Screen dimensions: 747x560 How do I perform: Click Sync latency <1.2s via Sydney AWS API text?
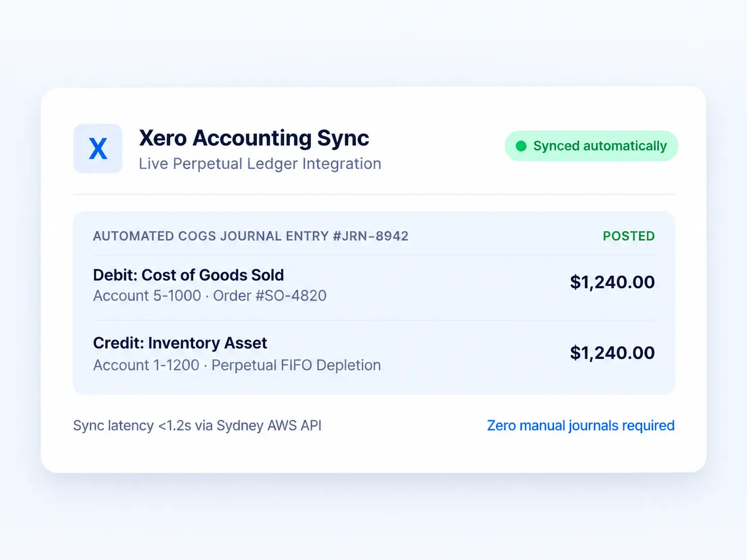[197, 425]
